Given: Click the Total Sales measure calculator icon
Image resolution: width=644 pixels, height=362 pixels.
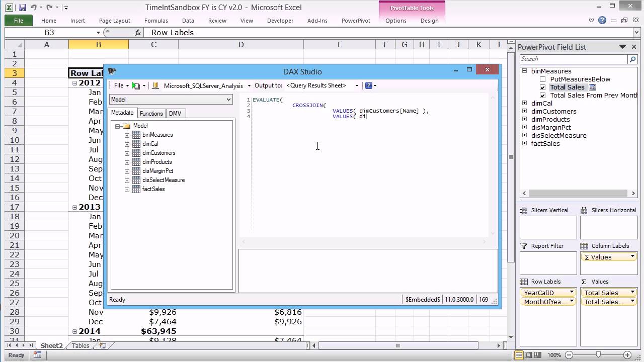Looking at the screenshot, I should point(592,87).
